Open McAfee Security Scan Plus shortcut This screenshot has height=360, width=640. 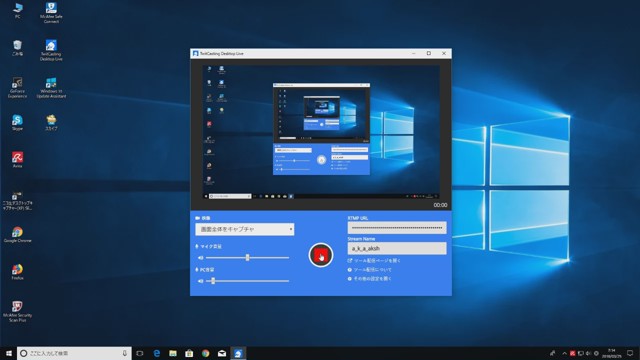point(17,312)
